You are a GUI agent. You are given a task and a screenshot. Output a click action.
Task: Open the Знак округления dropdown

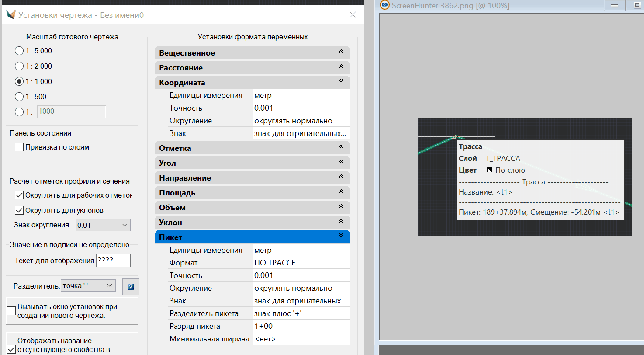(103, 225)
